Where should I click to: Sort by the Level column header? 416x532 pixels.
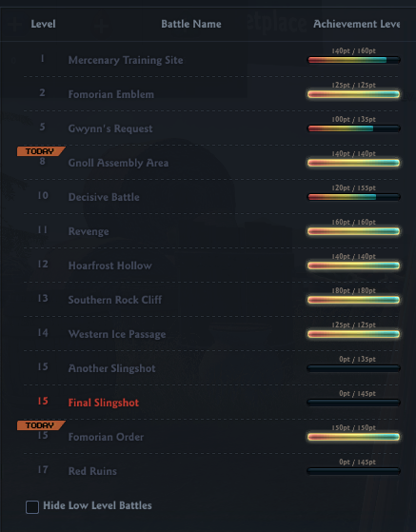click(43, 24)
